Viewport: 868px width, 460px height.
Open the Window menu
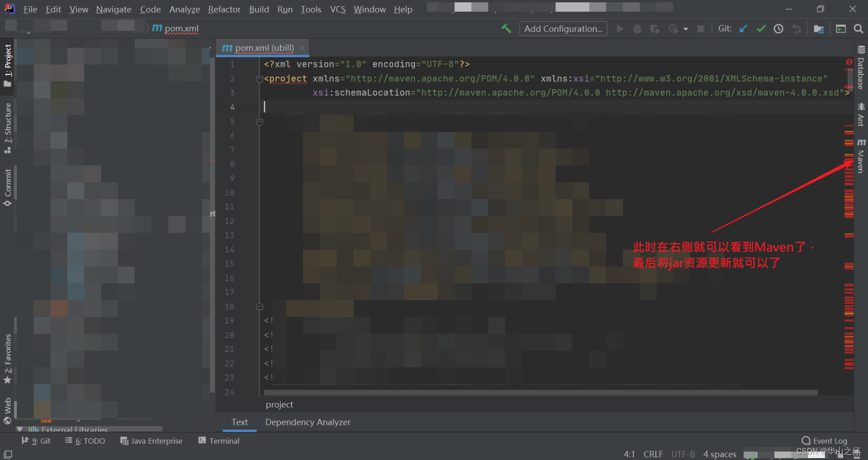pyautogui.click(x=369, y=9)
